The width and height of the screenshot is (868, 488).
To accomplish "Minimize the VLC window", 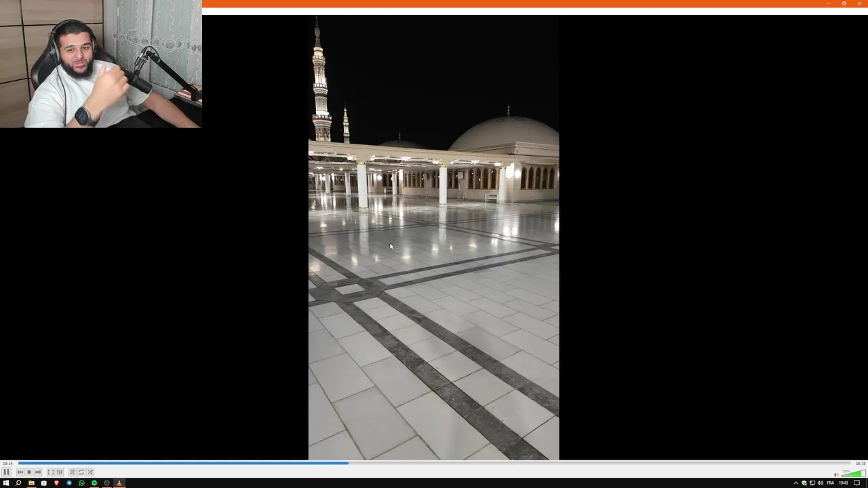I will (828, 3).
